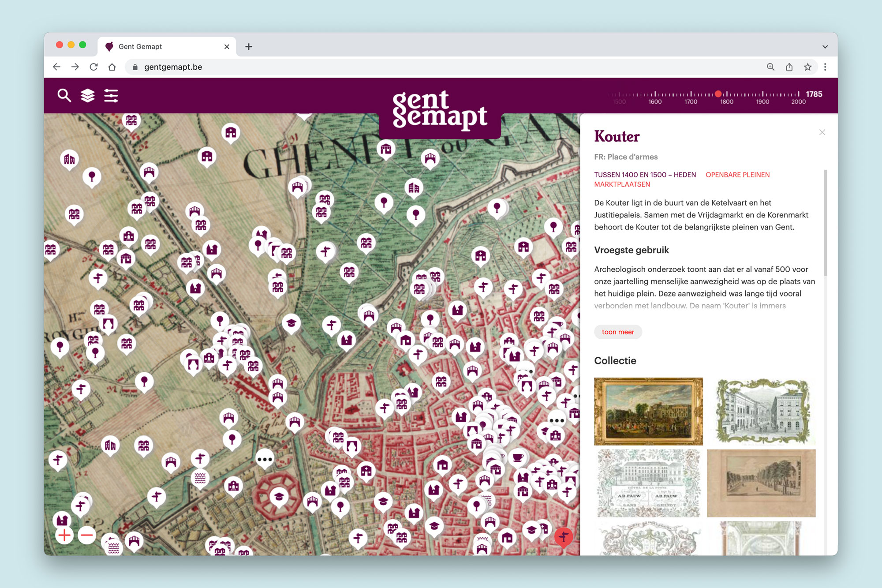882x588 pixels.
Task: Filter by MARKTPLAATSEN category link
Action: [622, 184]
